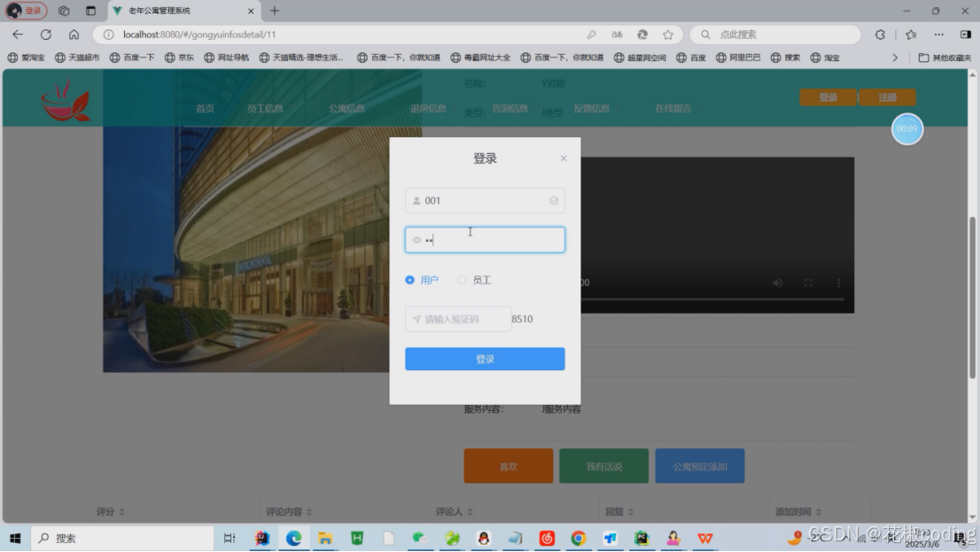This screenshot has height=552, width=980.
Task: Refresh the 8510 captcha code
Action: click(x=522, y=319)
